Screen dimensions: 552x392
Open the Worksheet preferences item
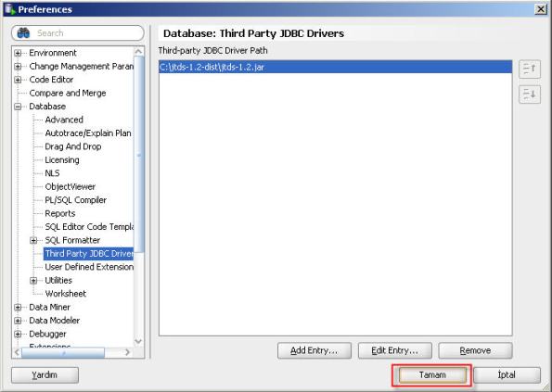[66, 294]
